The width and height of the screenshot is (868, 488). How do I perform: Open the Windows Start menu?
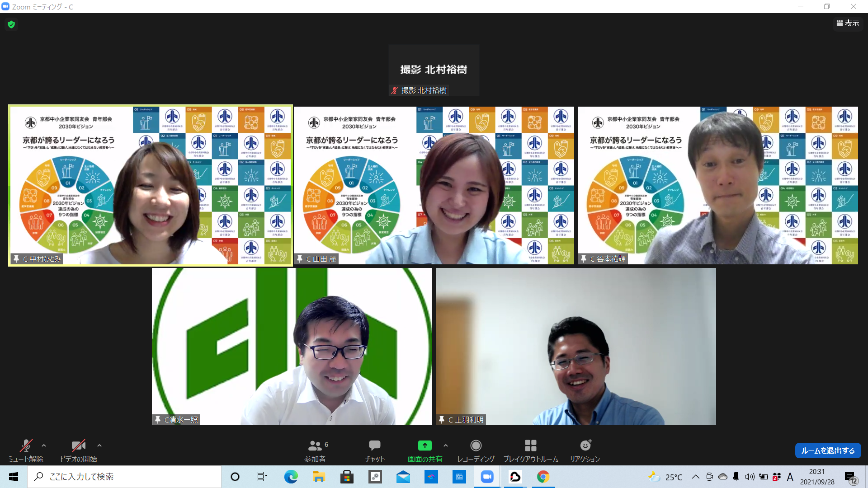tap(14, 477)
